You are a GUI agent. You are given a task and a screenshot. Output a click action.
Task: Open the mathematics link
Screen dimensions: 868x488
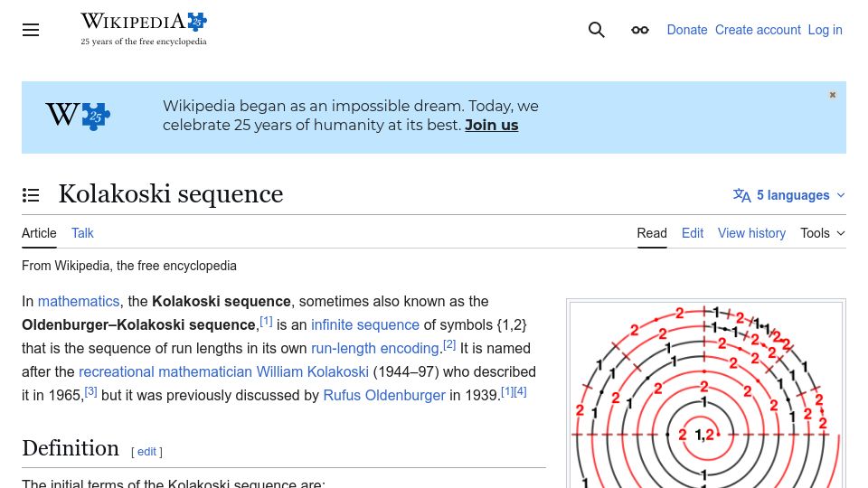tap(79, 302)
